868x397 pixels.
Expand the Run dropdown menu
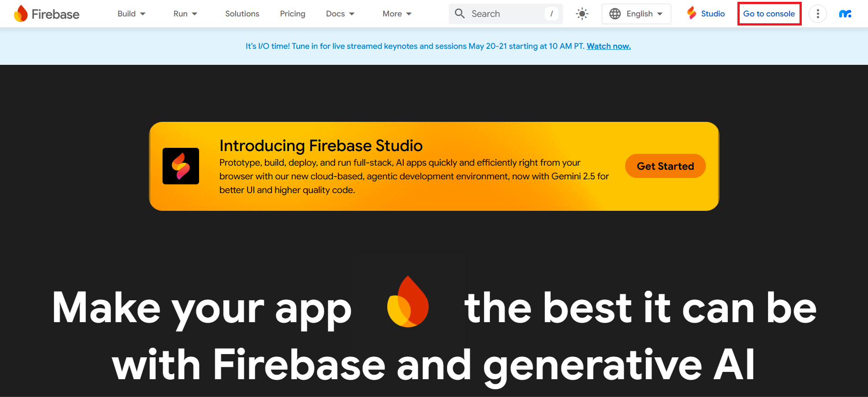tap(185, 14)
